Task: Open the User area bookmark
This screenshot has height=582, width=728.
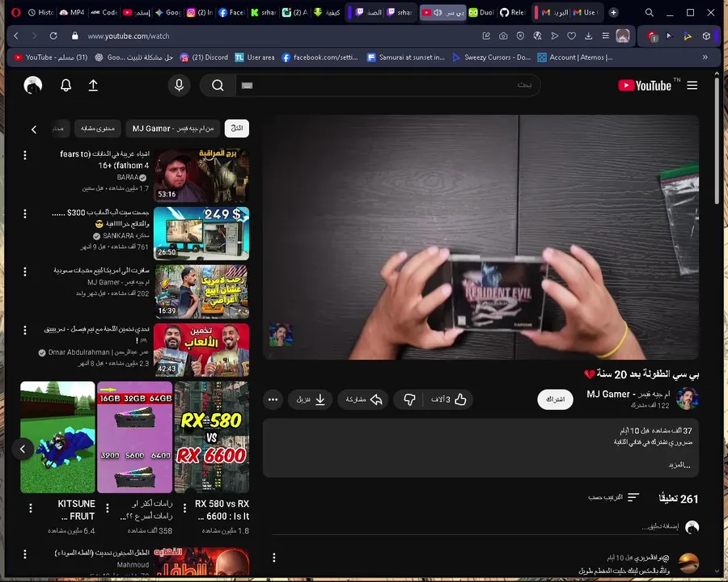Action: pos(255,57)
